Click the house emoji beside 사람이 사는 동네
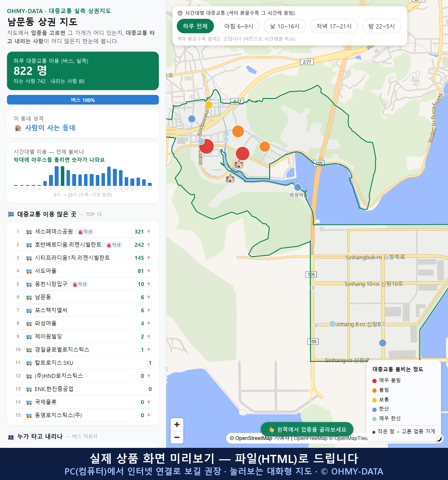This screenshot has height=480, width=448. coord(18,128)
